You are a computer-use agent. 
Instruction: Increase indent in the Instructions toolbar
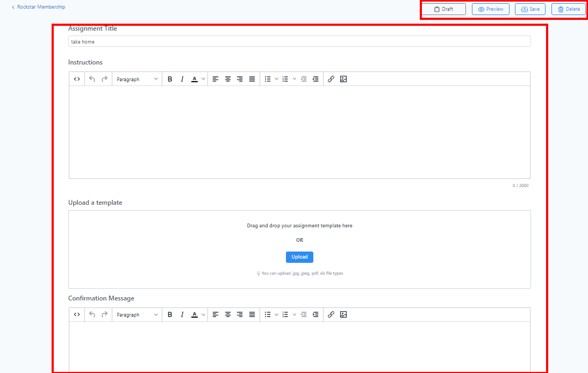click(315, 79)
